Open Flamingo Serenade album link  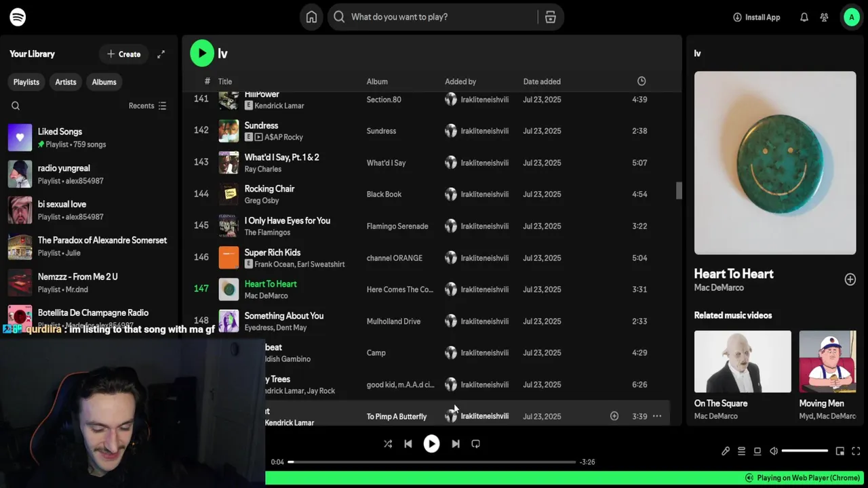[397, 226]
